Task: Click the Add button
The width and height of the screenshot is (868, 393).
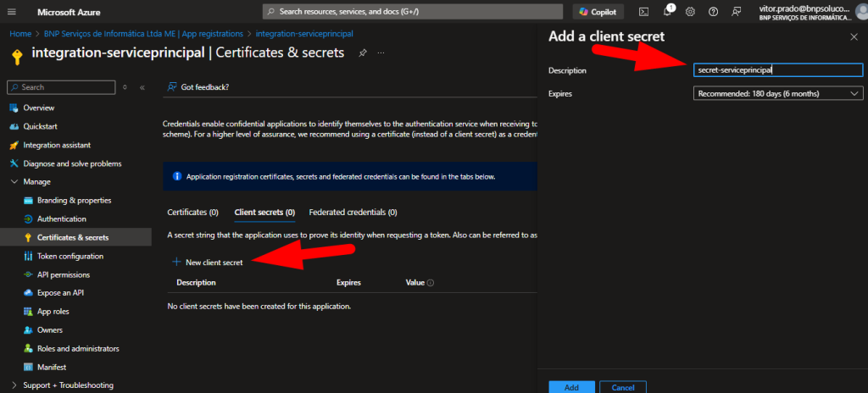Action: pyautogui.click(x=571, y=387)
